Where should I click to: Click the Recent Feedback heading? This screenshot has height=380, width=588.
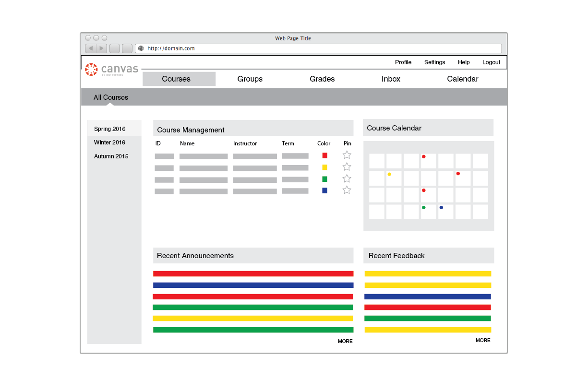click(x=396, y=256)
